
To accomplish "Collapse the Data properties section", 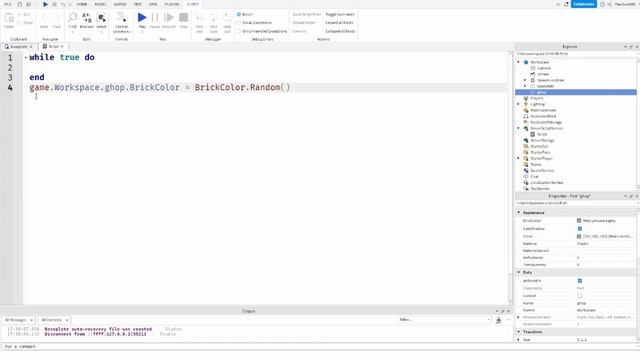I will [519, 272].
